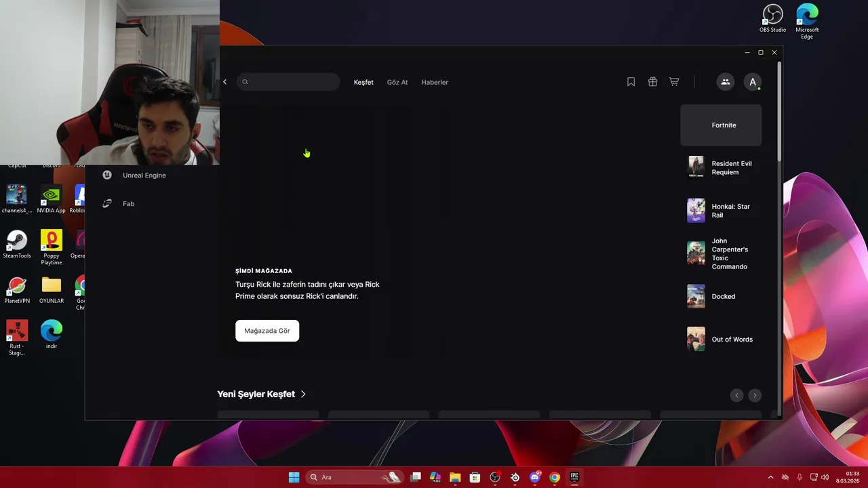Click the carousel next arrow

(x=755, y=395)
